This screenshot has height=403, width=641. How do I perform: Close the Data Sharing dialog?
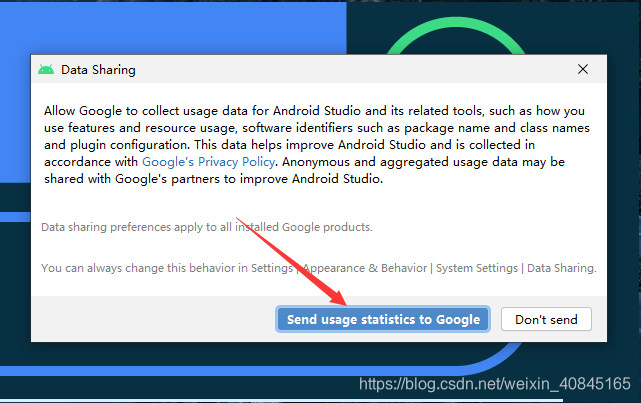[583, 69]
